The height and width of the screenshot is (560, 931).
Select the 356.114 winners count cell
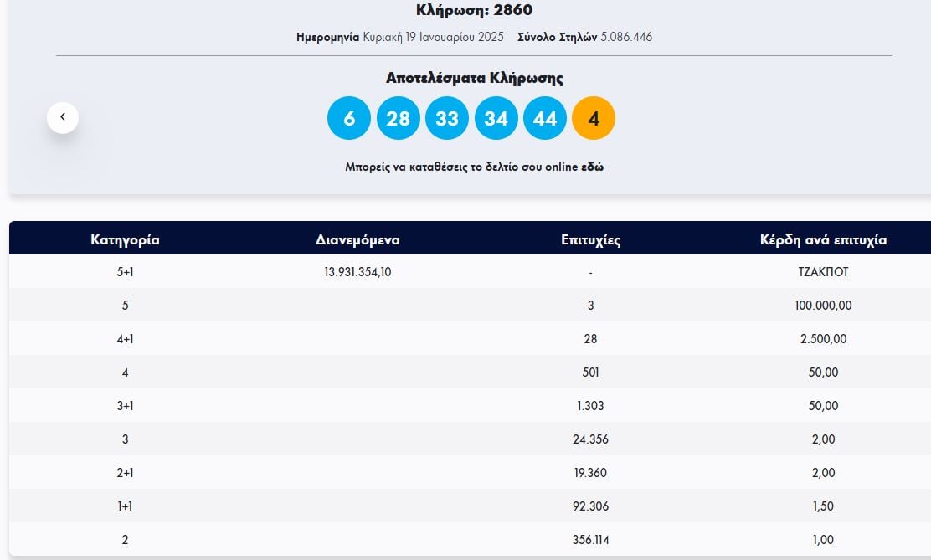[x=590, y=540]
